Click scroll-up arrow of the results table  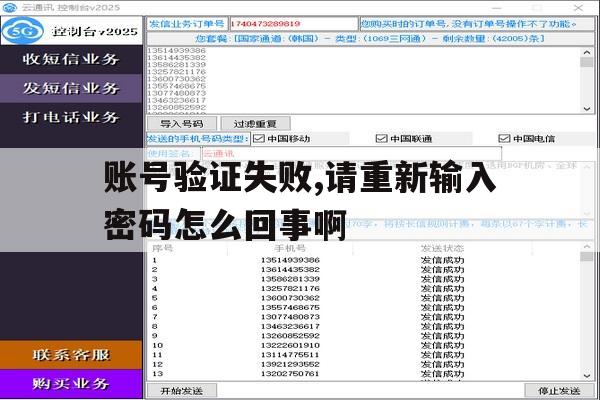click(x=587, y=247)
